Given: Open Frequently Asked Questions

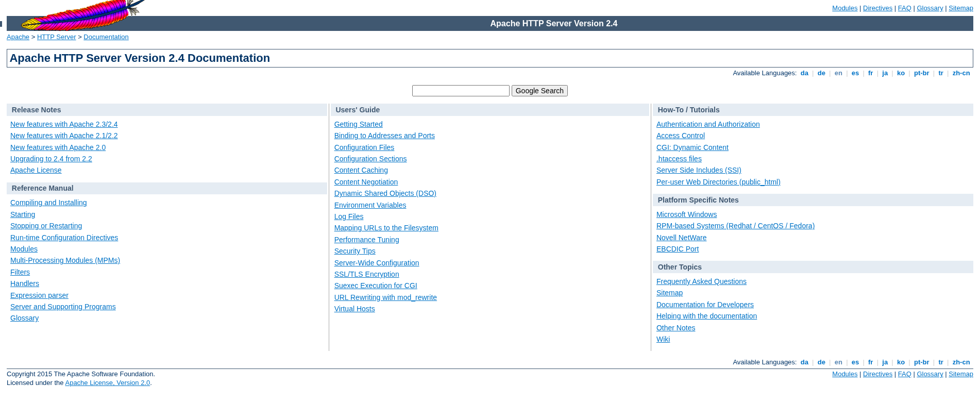Looking at the screenshot, I should (x=701, y=281).
